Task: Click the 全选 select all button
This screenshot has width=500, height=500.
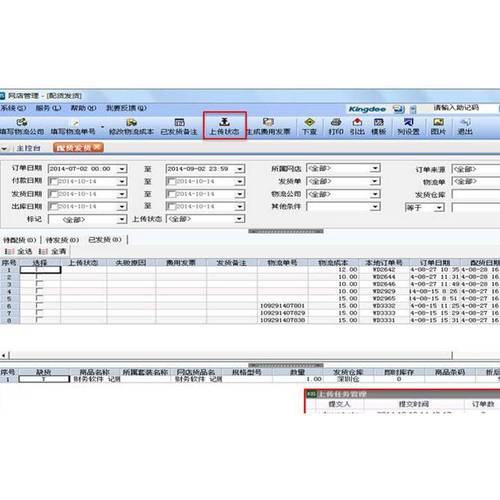Action: [x=19, y=251]
